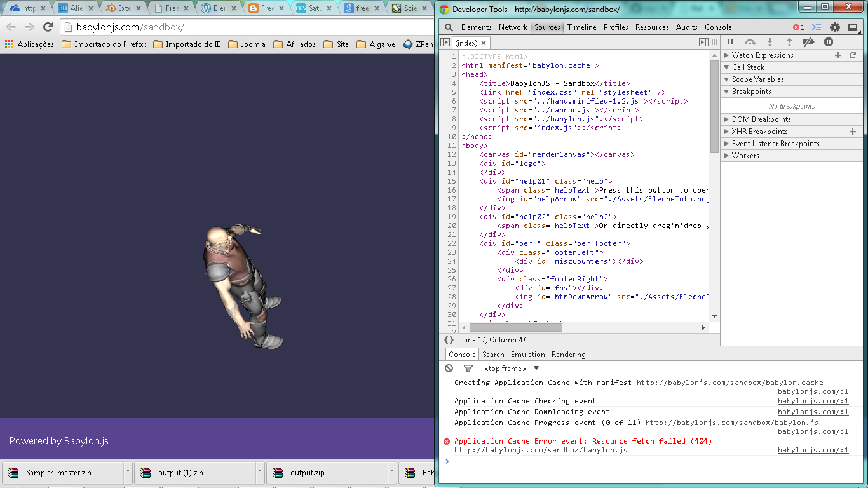Image resolution: width=868 pixels, height=488 pixels.
Task: Switch to the Timeline panel
Action: coord(582,27)
